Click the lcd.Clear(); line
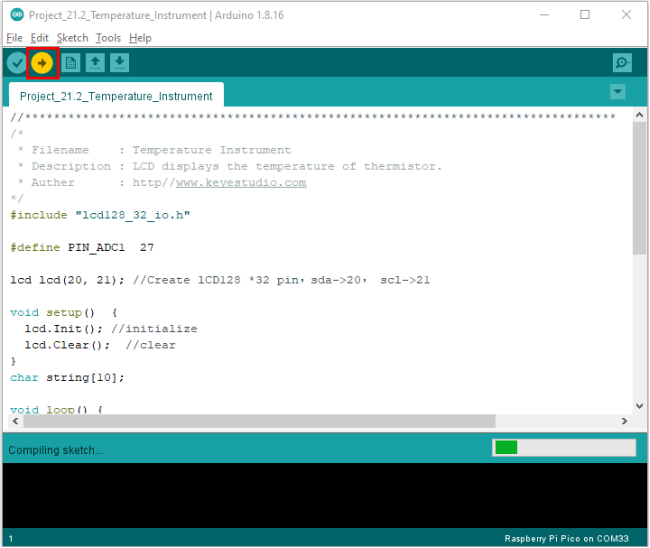This screenshot has height=548, width=650. click(100, 345)
